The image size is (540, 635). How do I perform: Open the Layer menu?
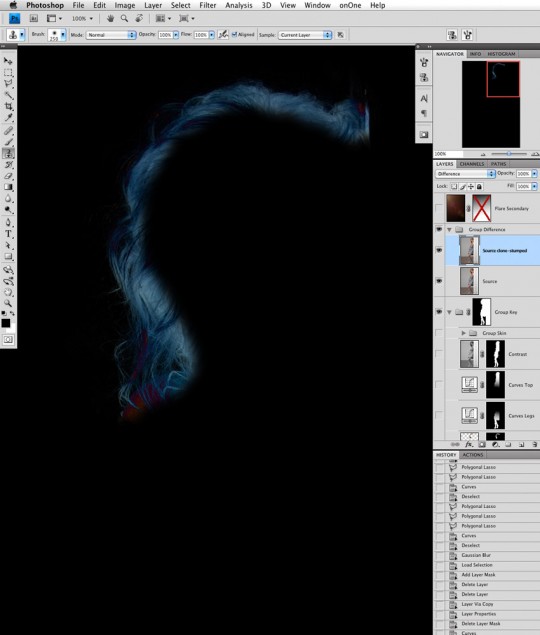[153, 5]
